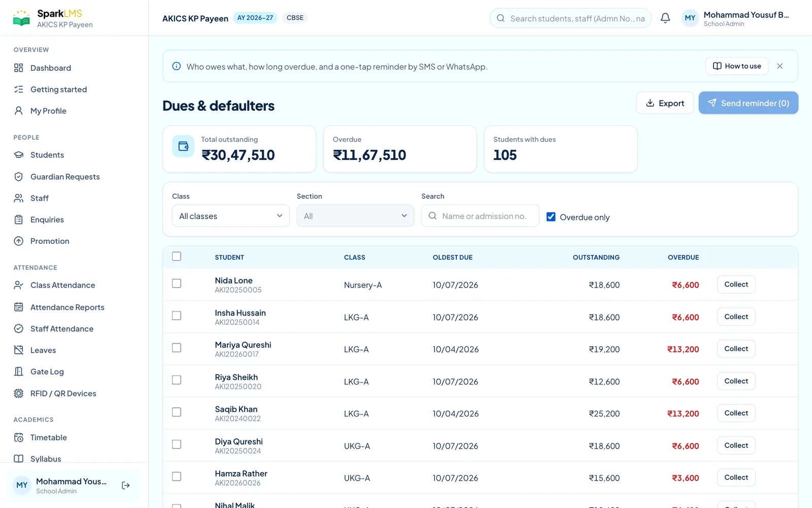Select the checkbox for Hamza Rather
The image size is (812, 508).
pos(177,477)
